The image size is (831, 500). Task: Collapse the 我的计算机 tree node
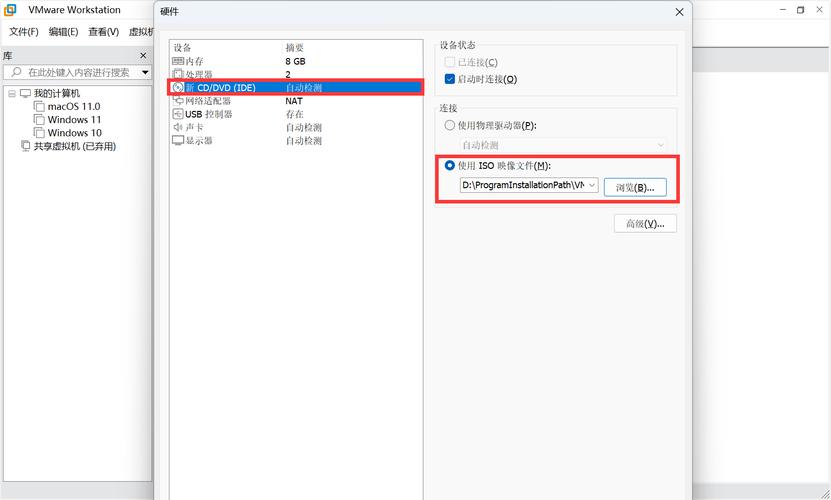(12, 94)
